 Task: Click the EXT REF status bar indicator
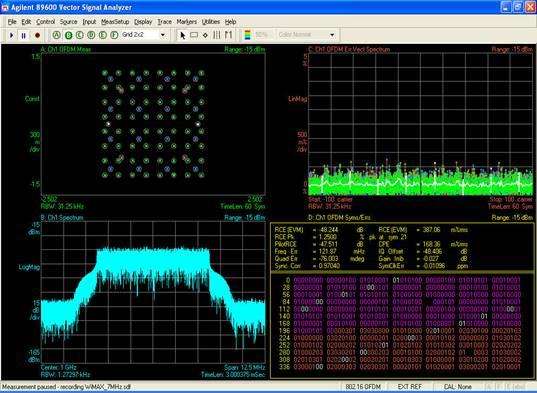[x=409, y=387]
